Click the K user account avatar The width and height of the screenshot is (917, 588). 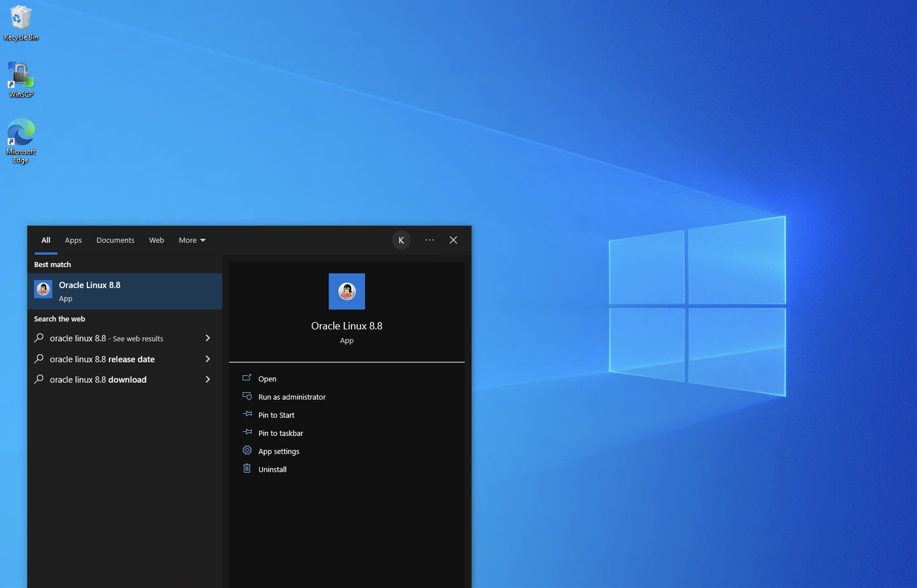click(401, 240)
